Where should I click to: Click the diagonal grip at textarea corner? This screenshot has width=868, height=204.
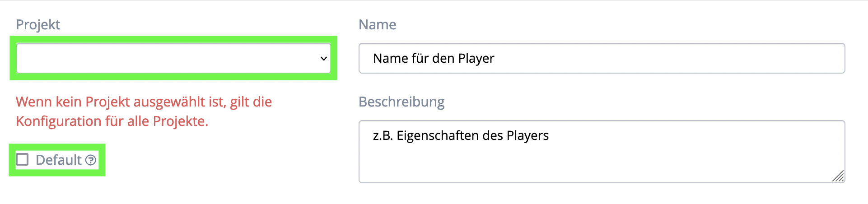(838, 176)
